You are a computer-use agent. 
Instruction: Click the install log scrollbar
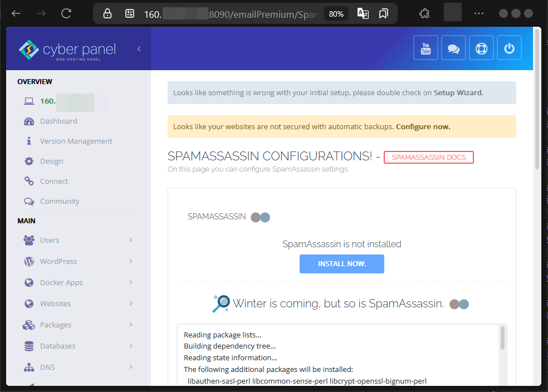(502, 338)
